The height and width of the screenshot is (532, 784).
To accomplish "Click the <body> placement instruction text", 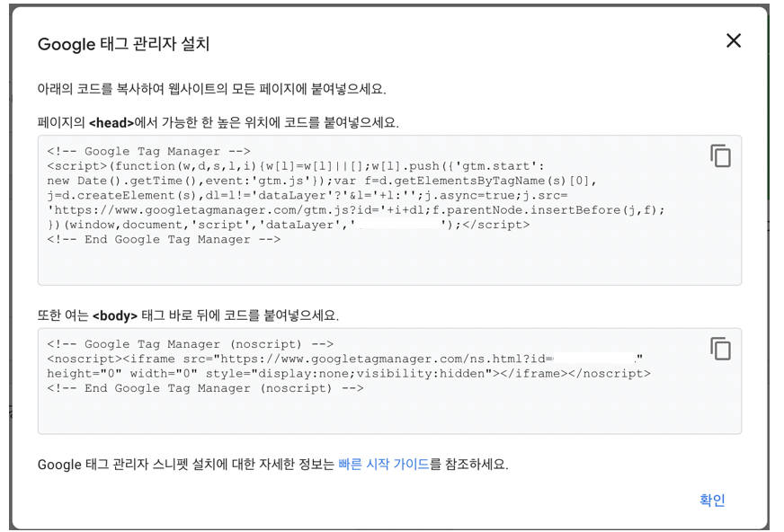I will (x=188, y=315).
